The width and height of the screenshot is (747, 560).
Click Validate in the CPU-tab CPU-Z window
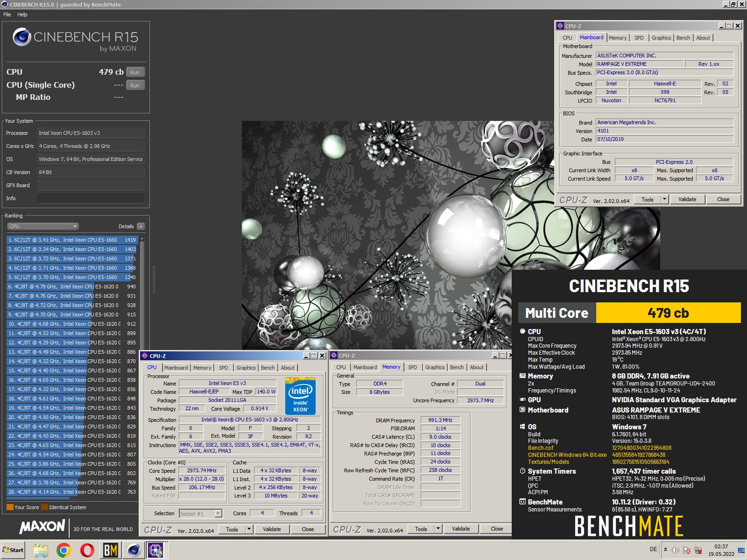coord(272,529)
